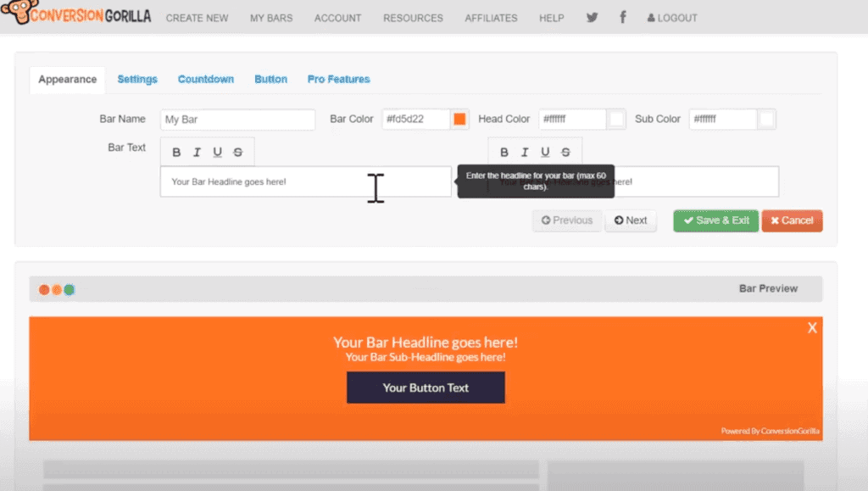
Task: Switch to the Settings tab
Action: click(x=137, y=79)
